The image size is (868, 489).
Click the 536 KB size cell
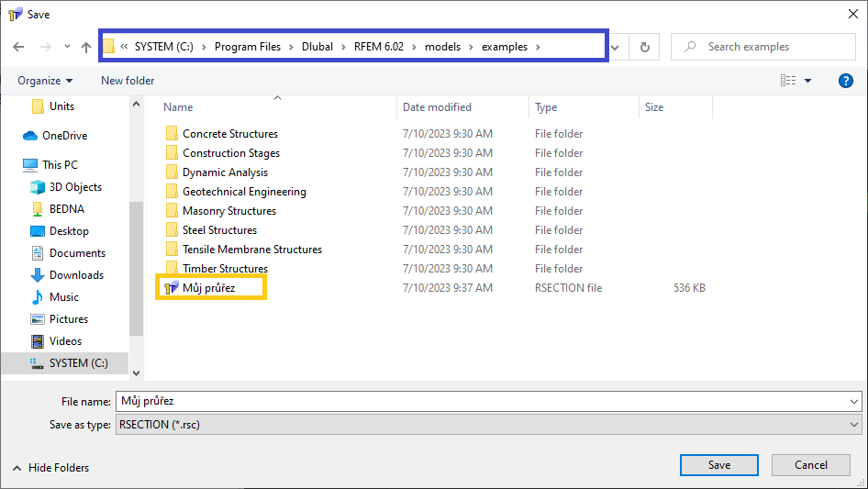pos(689,288)
